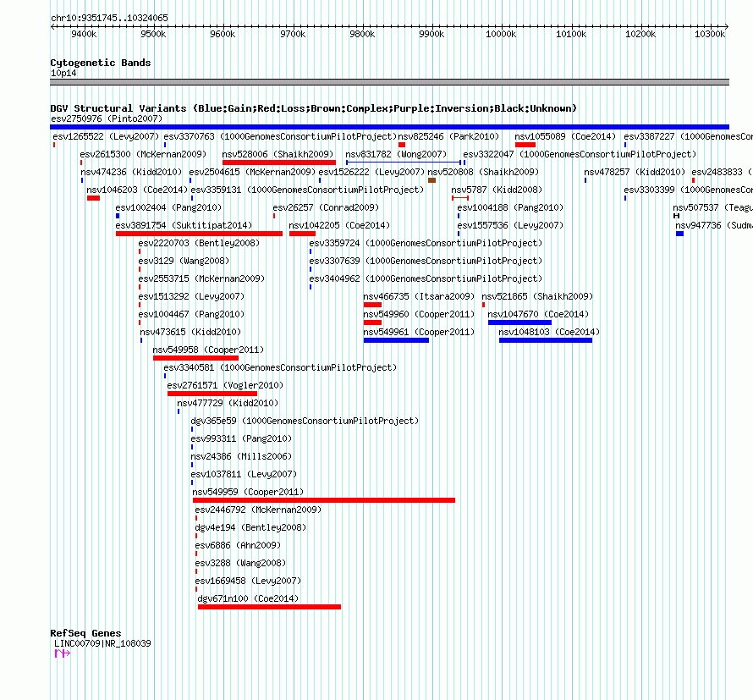This screenshot has width=753, height=700.
Task: Open the esv3307639 variant label
Action: pyautogui.click(x=426, y=261)
